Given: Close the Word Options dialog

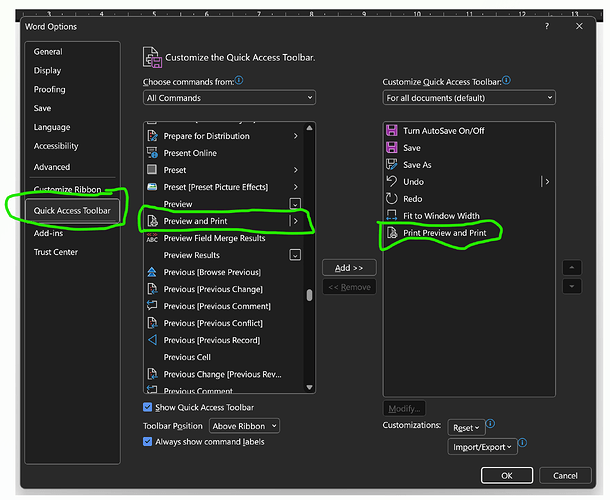Looking at the screenshot, I should coord(579,26).
